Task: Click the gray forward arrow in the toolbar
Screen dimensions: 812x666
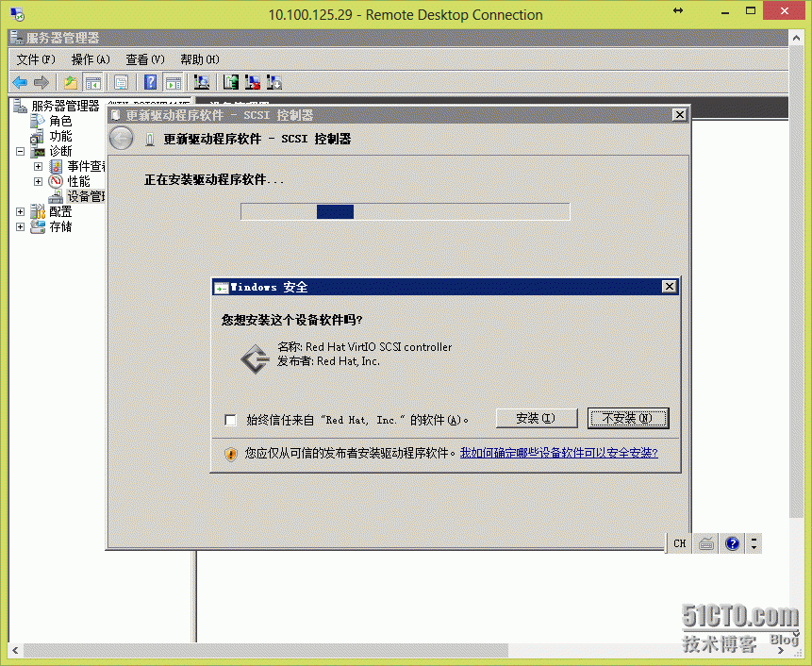Action: (x=41, y=82)
